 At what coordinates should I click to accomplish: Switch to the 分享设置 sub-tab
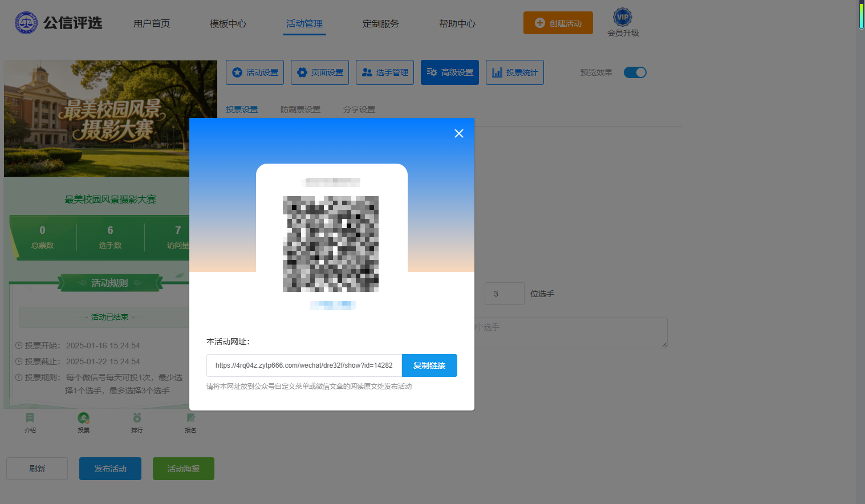click(x=359, y=109)
